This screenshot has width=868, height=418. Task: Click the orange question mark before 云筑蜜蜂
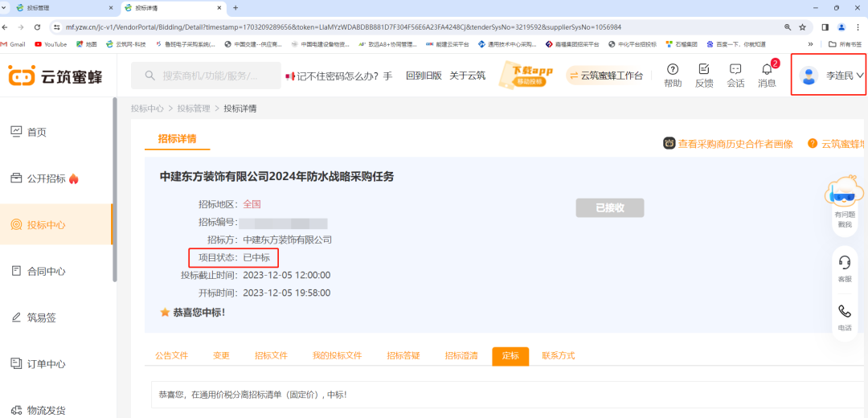tap(813, 143)
